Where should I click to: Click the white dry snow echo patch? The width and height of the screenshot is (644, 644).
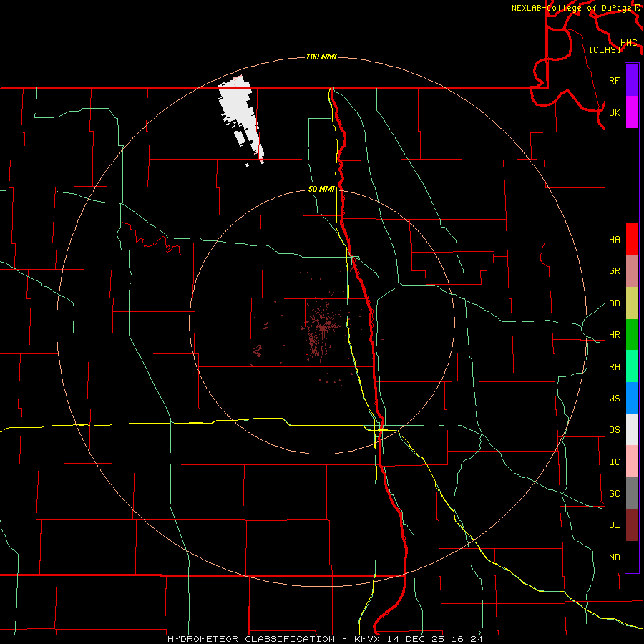[x=240, y=111]
